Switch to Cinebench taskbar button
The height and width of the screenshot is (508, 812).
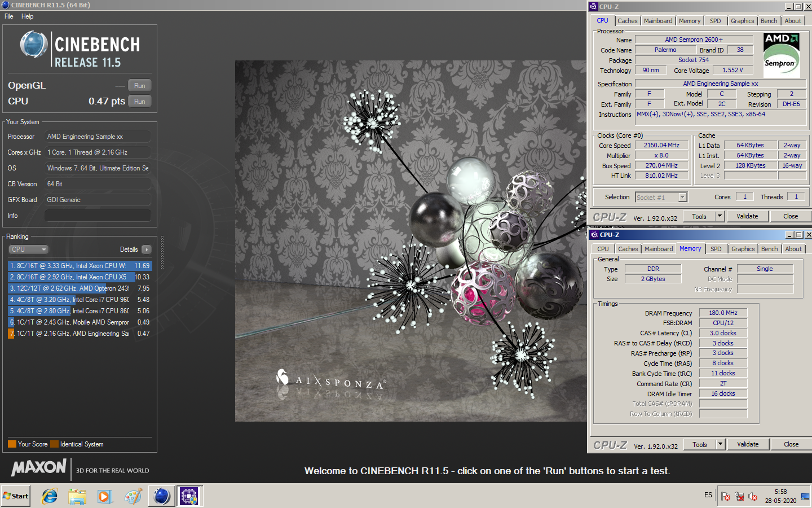pyautogui.click(x=162, y=496)
